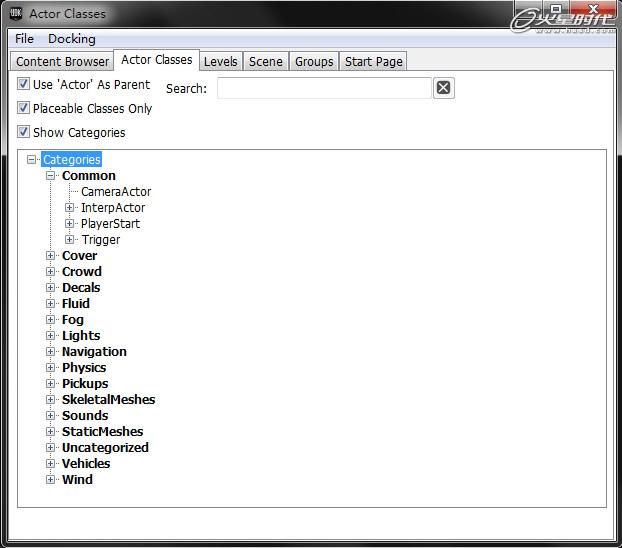
Task: Toggle "Use 'Actor' As Parent" checkbox
Action: 23,84
